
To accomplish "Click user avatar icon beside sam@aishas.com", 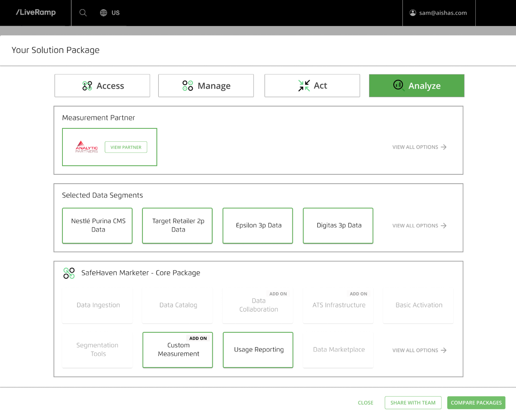I will (413, 13).
